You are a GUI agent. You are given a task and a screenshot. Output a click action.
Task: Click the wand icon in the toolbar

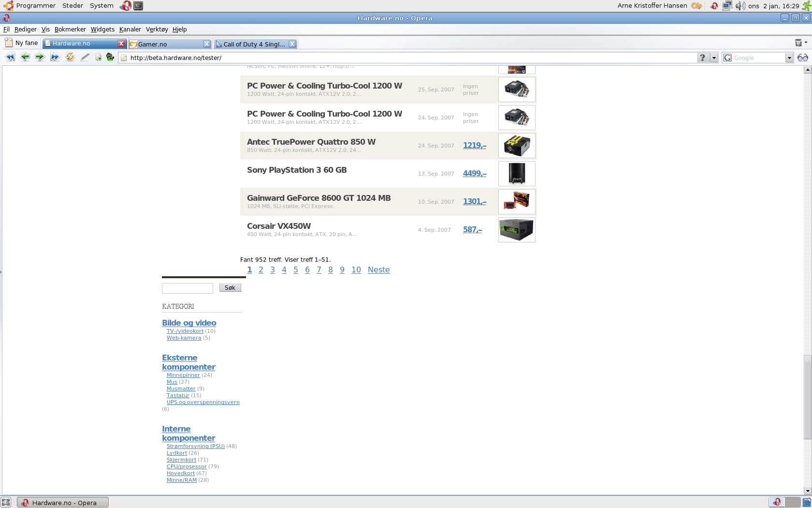tap(85, 57)
